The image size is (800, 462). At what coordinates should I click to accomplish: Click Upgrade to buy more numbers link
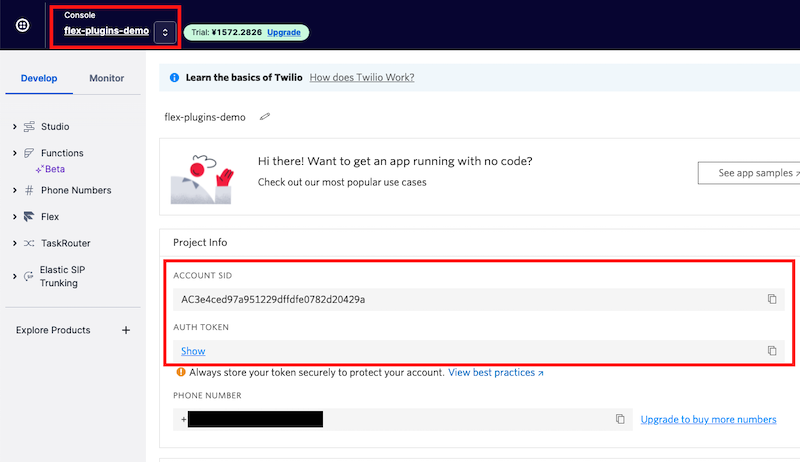click(x=708, y=419)
